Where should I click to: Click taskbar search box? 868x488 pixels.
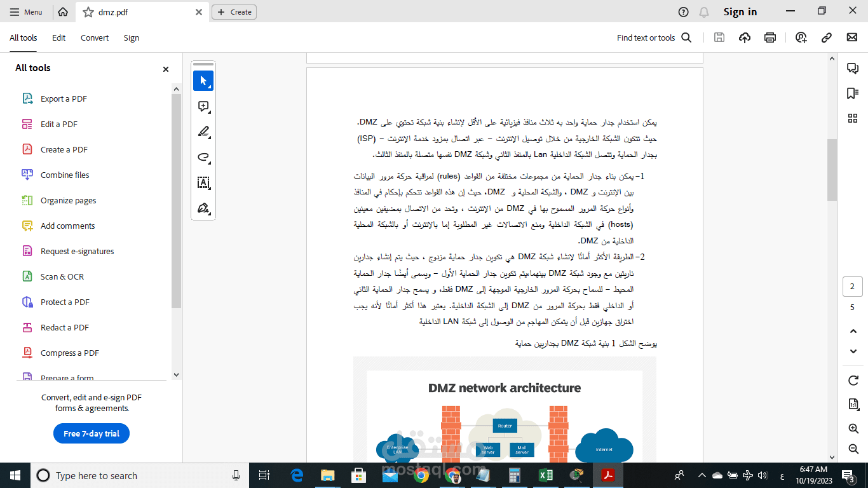[140, 475]
